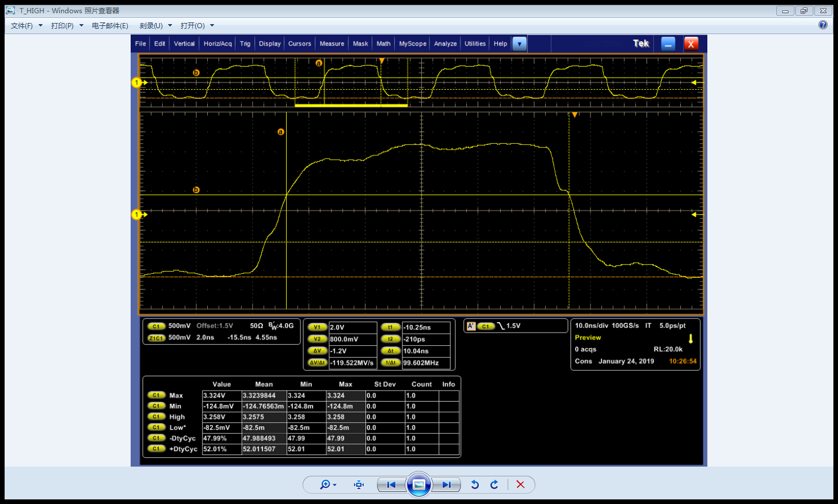Open the Trig menu
The image size is (838, 504).
[245, 44]
